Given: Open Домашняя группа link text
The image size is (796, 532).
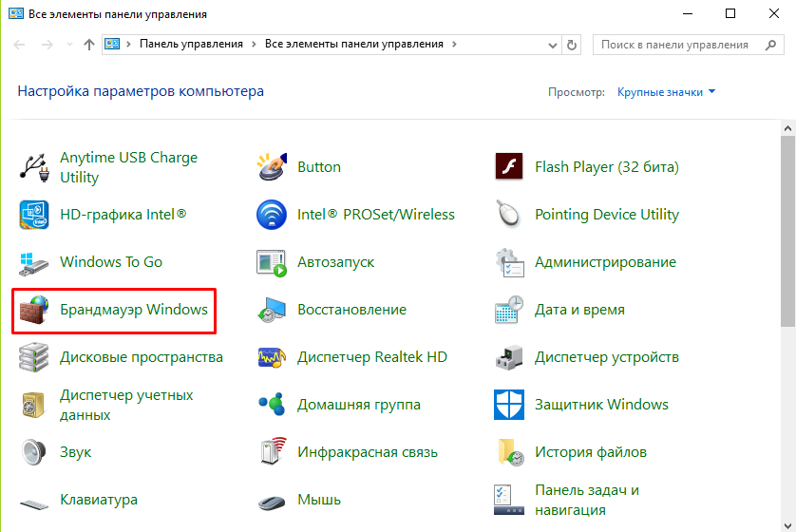Looking at the screenshot, I should [359, 404].
